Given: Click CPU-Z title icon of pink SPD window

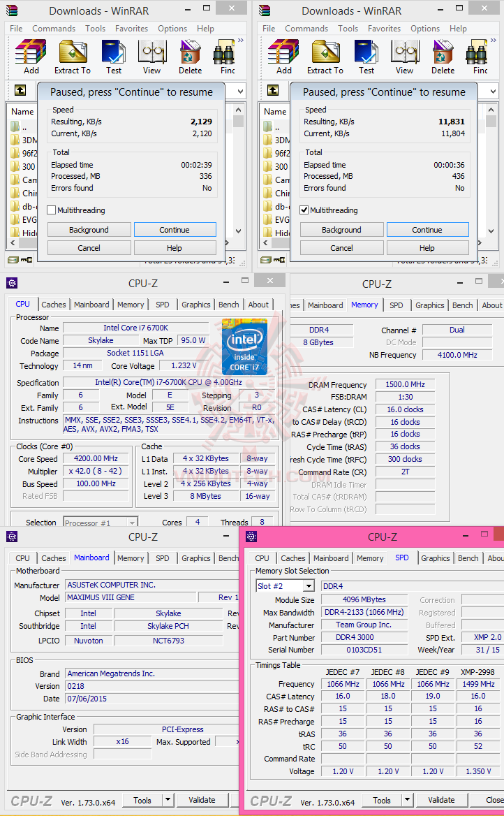Looking at the screenshot, I should coord(251,537).
